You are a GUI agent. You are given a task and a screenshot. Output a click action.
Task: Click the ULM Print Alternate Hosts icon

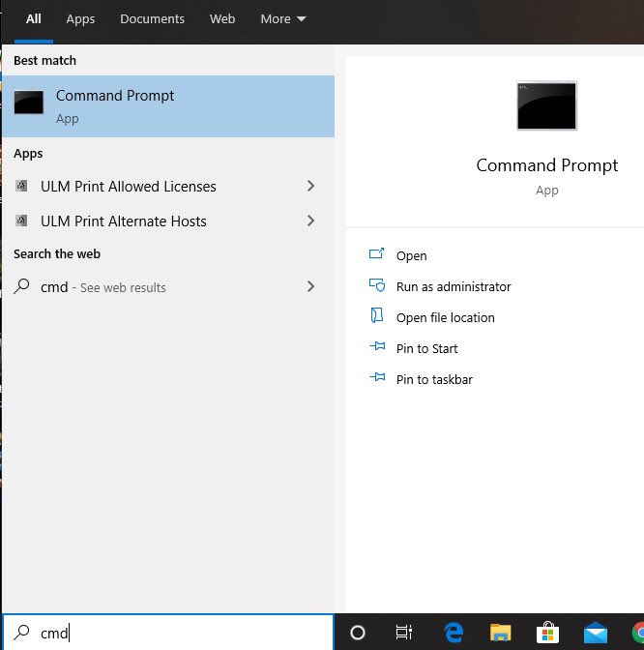[21, 221]
